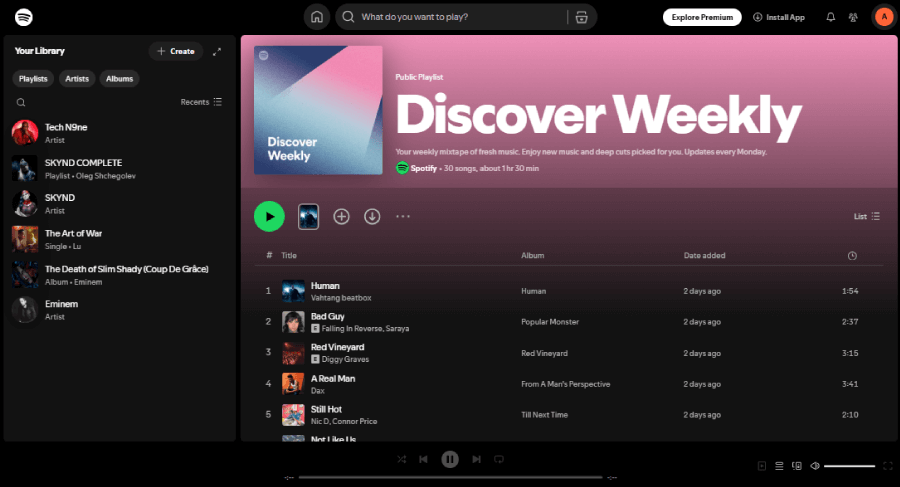Toggle shuffle in player bar
900x487 pixels.
(x=402, y=459)
